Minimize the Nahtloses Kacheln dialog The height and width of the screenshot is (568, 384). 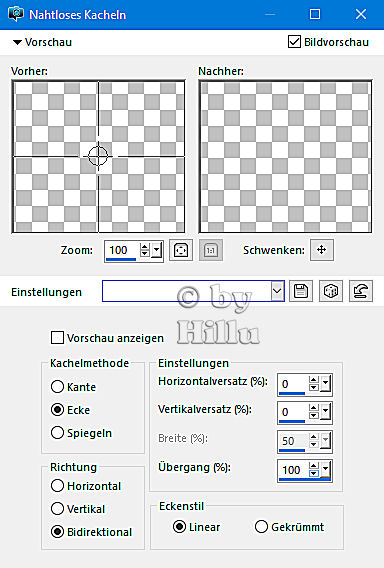pyautogui.click(x=270, y=14)
